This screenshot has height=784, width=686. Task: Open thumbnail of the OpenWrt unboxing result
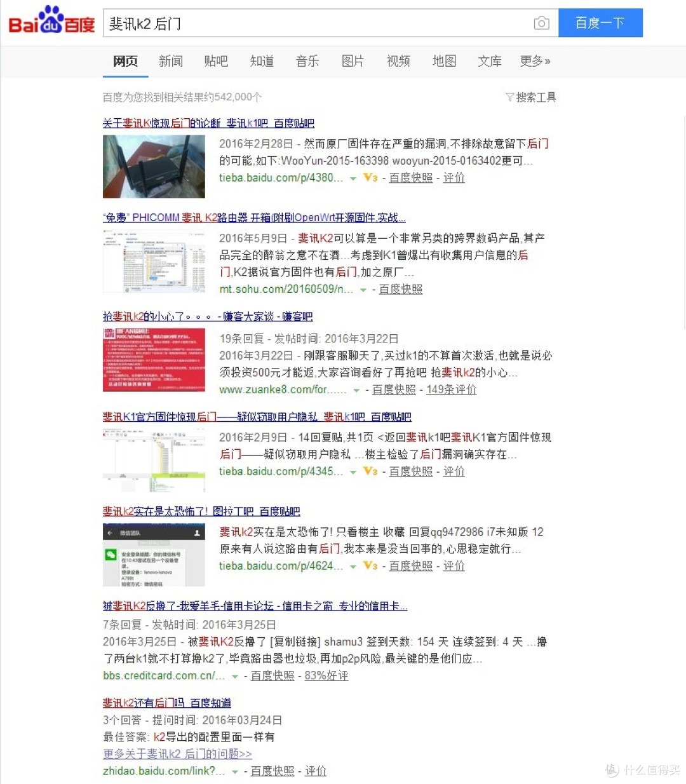[154, 261]
